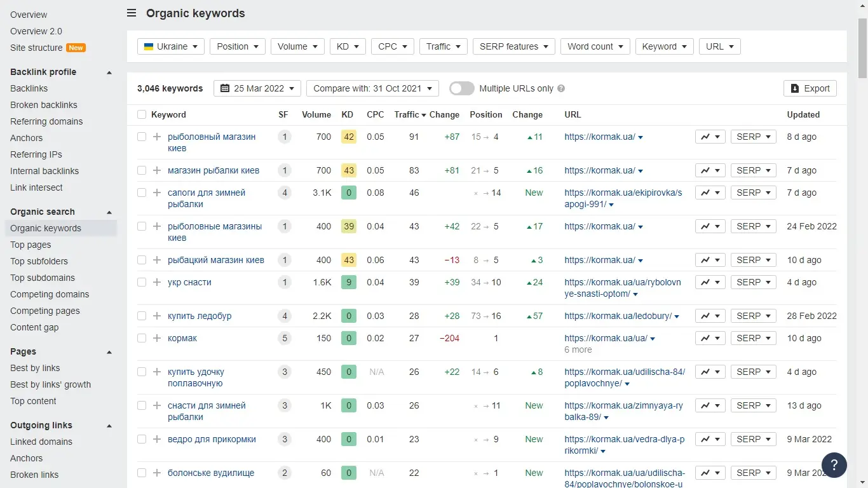Click the hamburger menu icon beside Organic keywords
868x488 pixels.
pos(132,13)
